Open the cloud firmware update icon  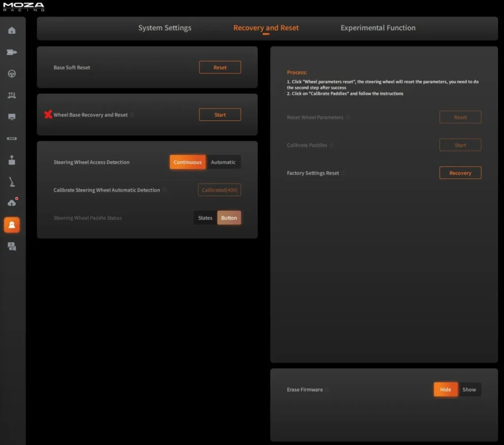coord(12,203)
